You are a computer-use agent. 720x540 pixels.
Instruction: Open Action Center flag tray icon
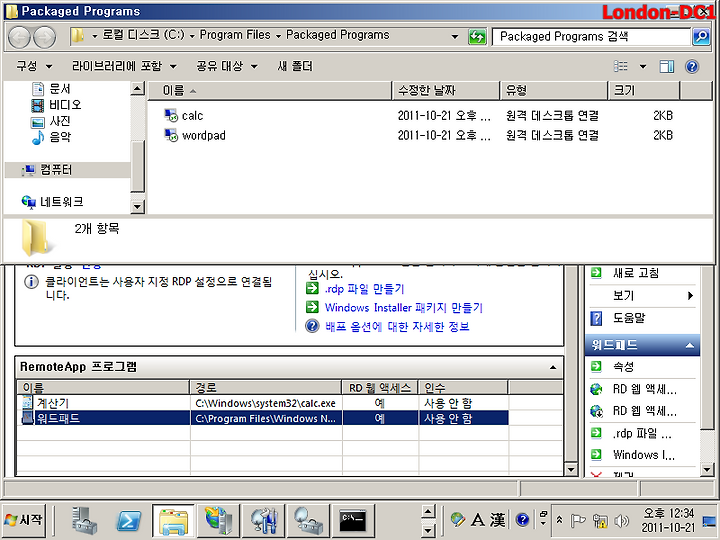(578, 521)
